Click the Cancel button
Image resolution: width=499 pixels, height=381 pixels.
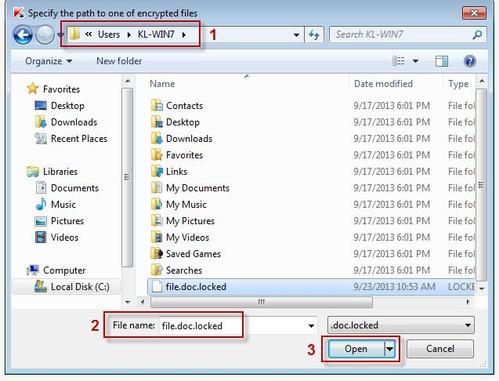(x=440, y=349)
